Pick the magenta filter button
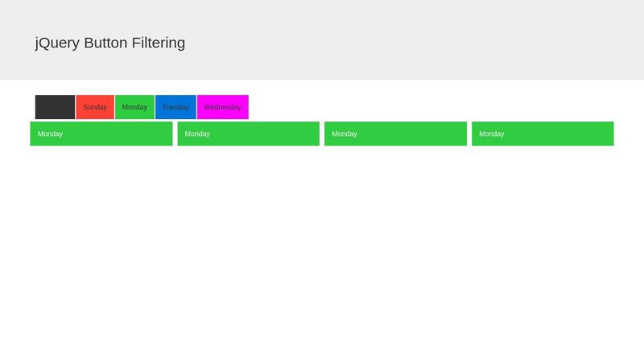Image resolution: width=644 pixels, height=362 pixels. click(x=222, y=107)
